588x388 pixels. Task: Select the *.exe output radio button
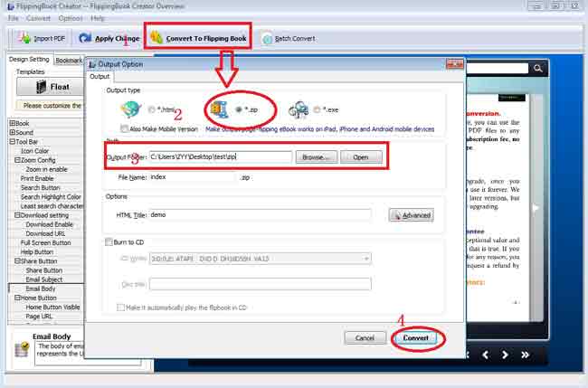(317, 109)
